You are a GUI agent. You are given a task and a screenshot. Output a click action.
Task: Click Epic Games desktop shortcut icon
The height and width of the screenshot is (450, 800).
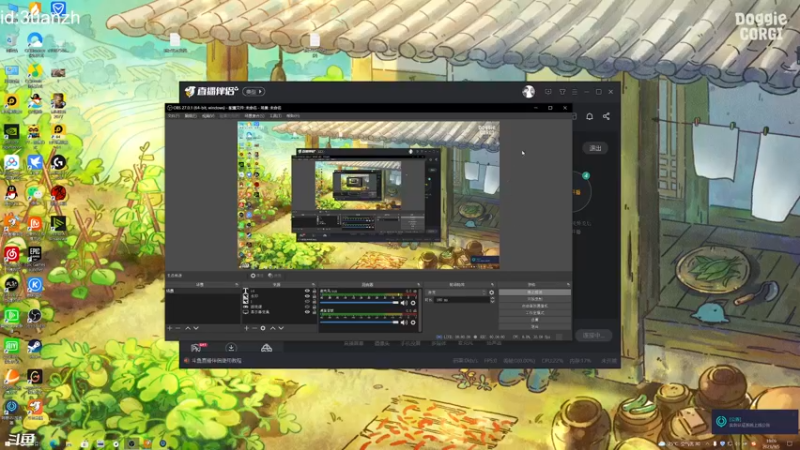[x=35, y=253]
